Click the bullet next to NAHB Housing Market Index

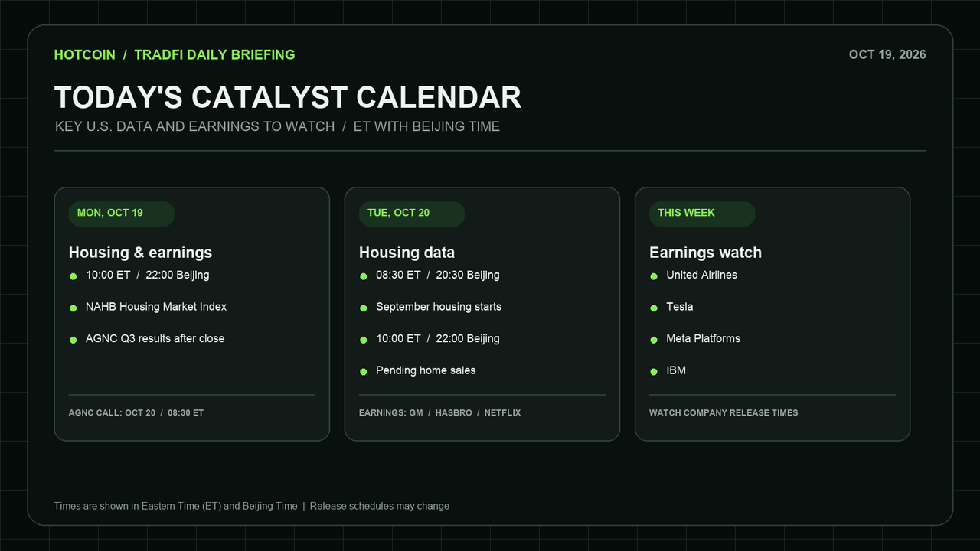(73, 308)
